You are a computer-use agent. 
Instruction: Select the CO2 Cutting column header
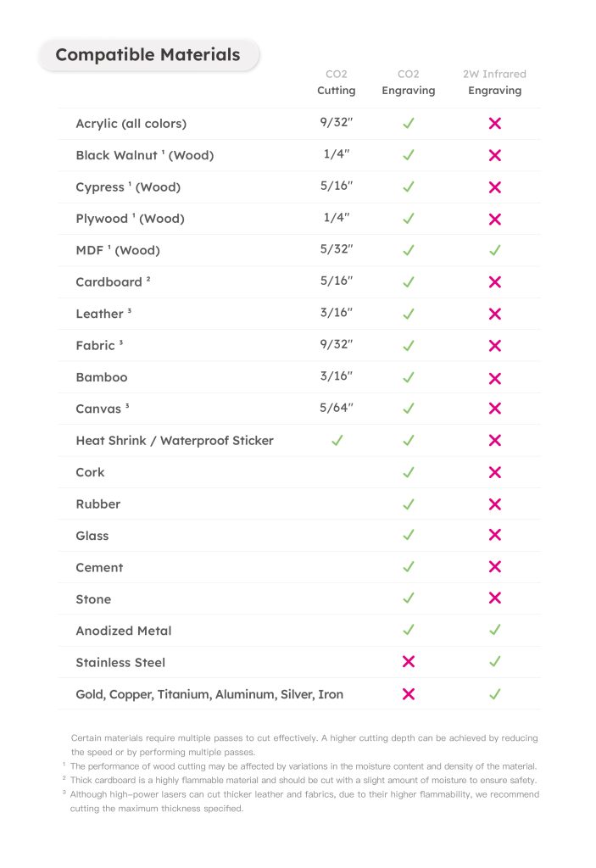click(337, 82)
